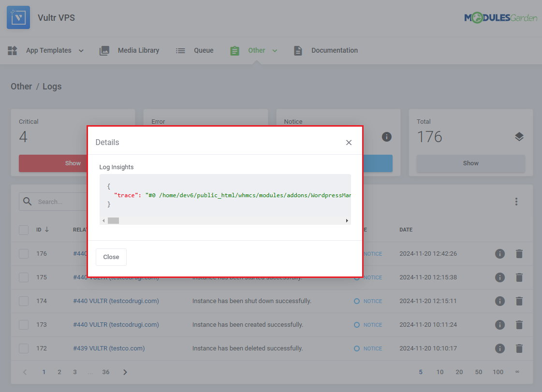Go to page 3
Image resolution: width=542 pixels, height=392 pixels.
(x=74, y=372)
